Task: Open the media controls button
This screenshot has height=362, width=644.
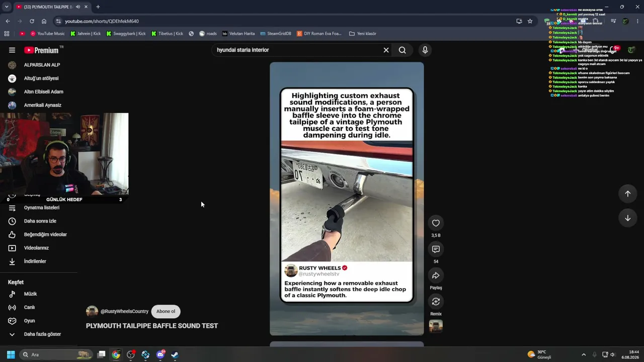Action: click(x=613, y=21)
